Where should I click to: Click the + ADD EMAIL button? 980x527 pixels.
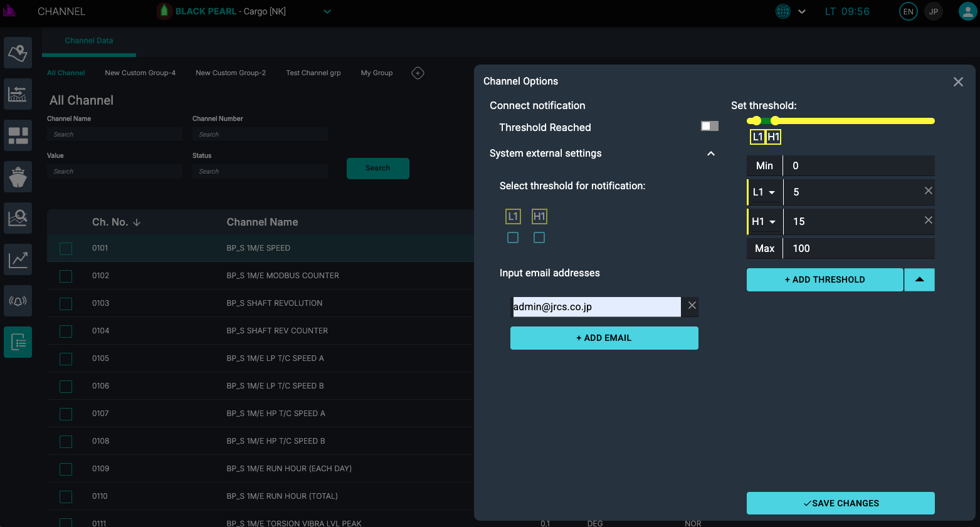[604, 338]
